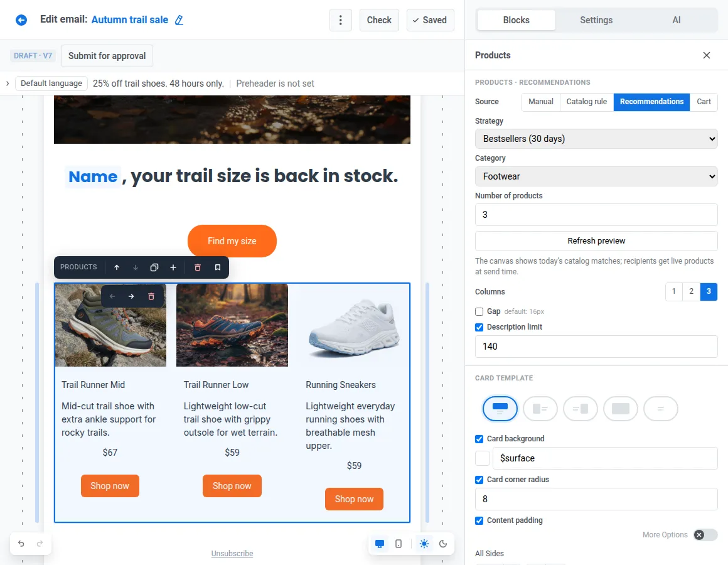Screen dimensions: 728x565
Task: Click the Find my size button
Action: coord(232,241)
